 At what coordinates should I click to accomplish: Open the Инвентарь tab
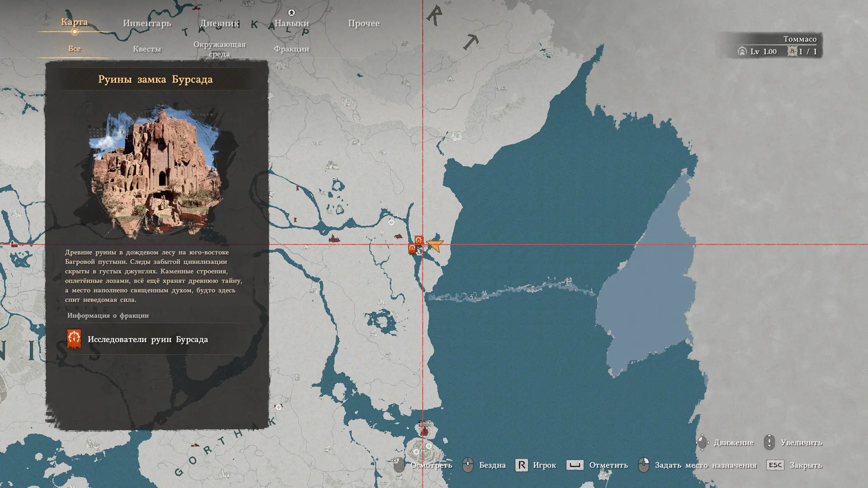point(147,23)
